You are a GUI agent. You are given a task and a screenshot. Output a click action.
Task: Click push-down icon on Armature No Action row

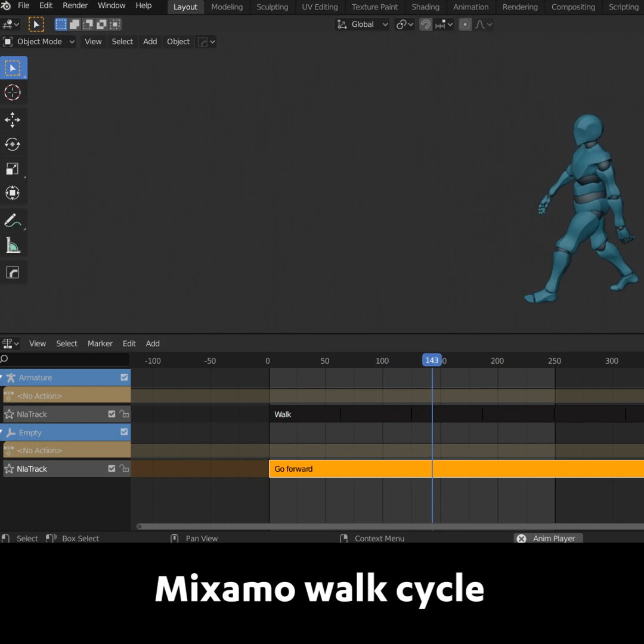[9, 395]
